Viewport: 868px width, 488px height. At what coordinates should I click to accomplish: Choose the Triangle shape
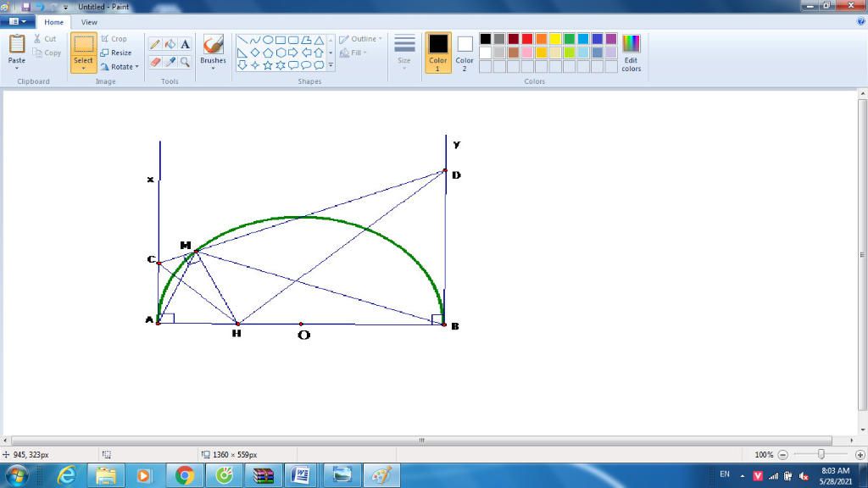[319, 40]
